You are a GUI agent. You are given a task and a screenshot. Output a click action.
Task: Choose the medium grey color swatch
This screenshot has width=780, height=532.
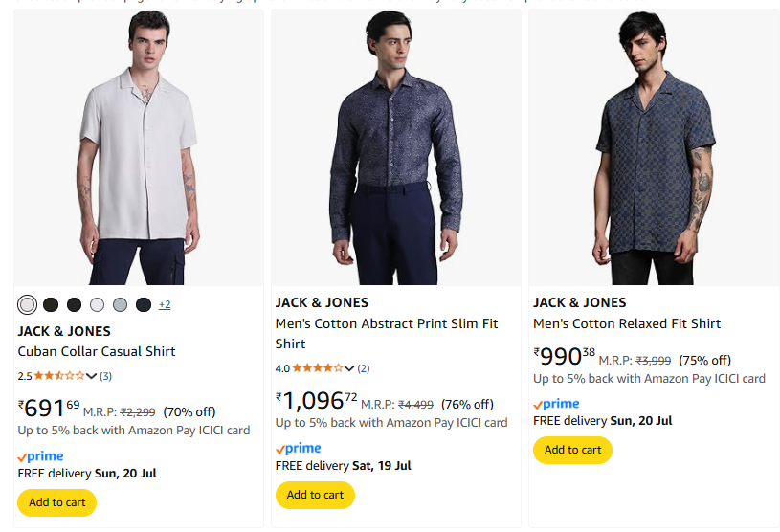coord(120,304)
